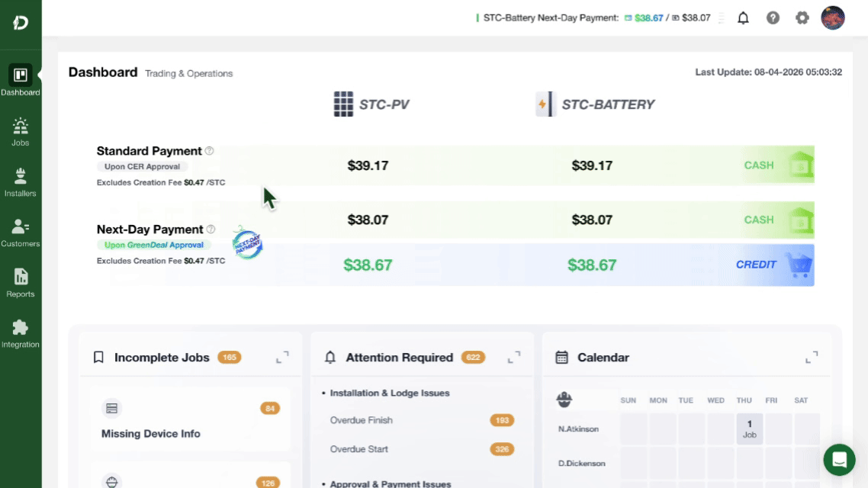Select Thursday job cell for N.Atkinson

tap(749, 429)
